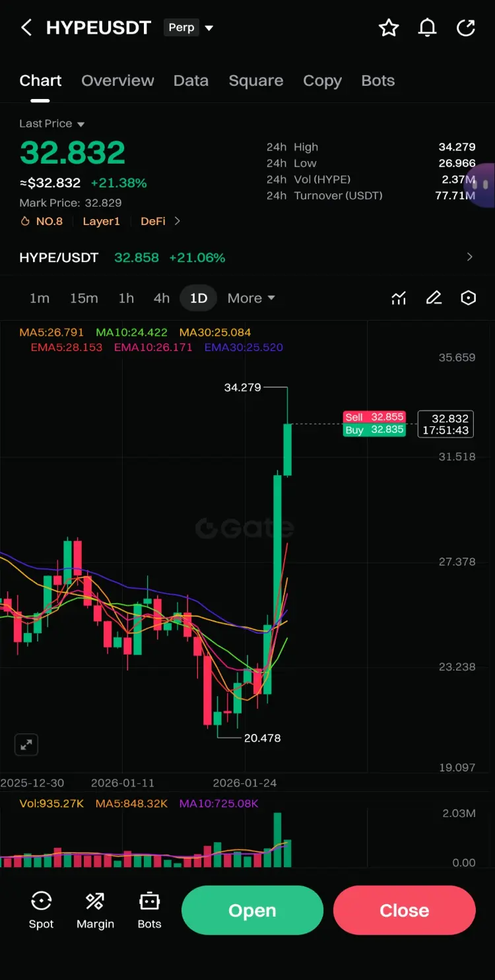Select the 1D timeframe

(x=199, y=298)
